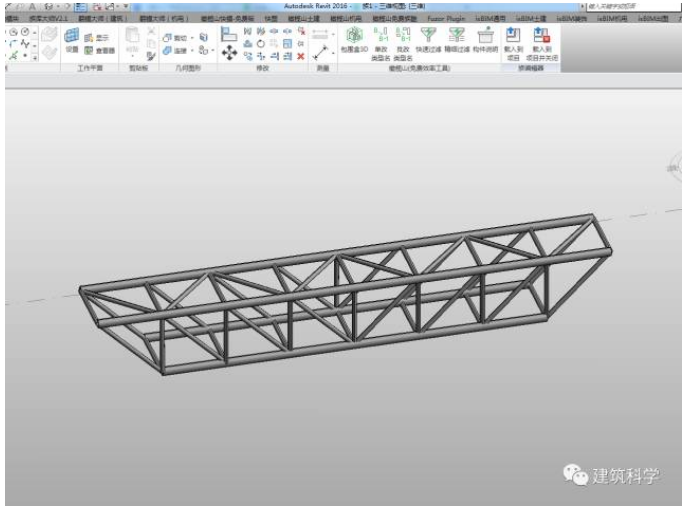Screen dimensions: 687x509
Task: Expand the Join geometry (连接) dropdown
Action: tap(190, 49)
